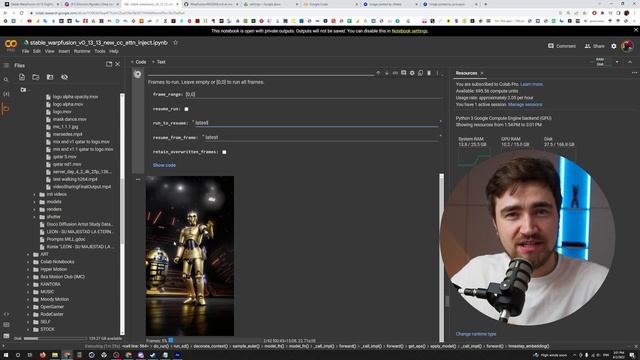Expand the Colab Notebooks folder
This screenshot has height=360, width=640.
coord(29,262)
